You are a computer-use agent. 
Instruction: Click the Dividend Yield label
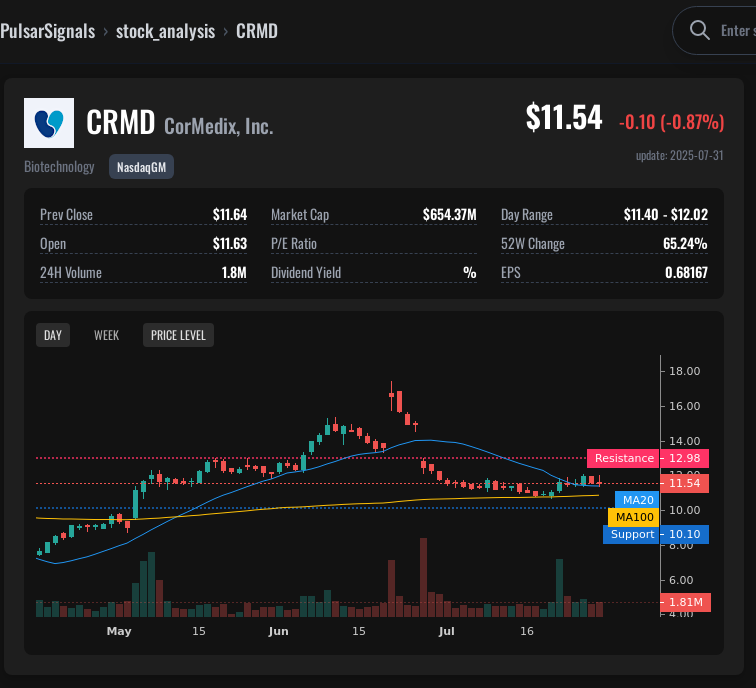click(x=306, y=272)
